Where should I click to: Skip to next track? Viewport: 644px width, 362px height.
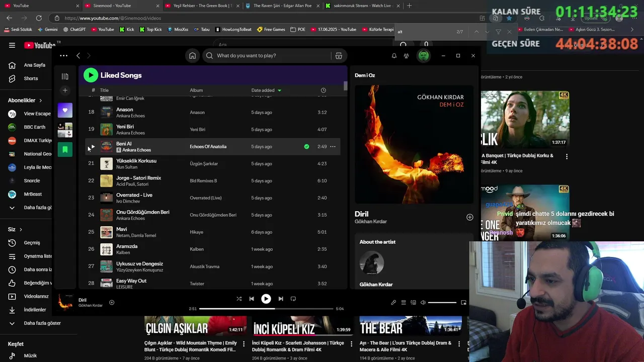[x=281, y=299]
